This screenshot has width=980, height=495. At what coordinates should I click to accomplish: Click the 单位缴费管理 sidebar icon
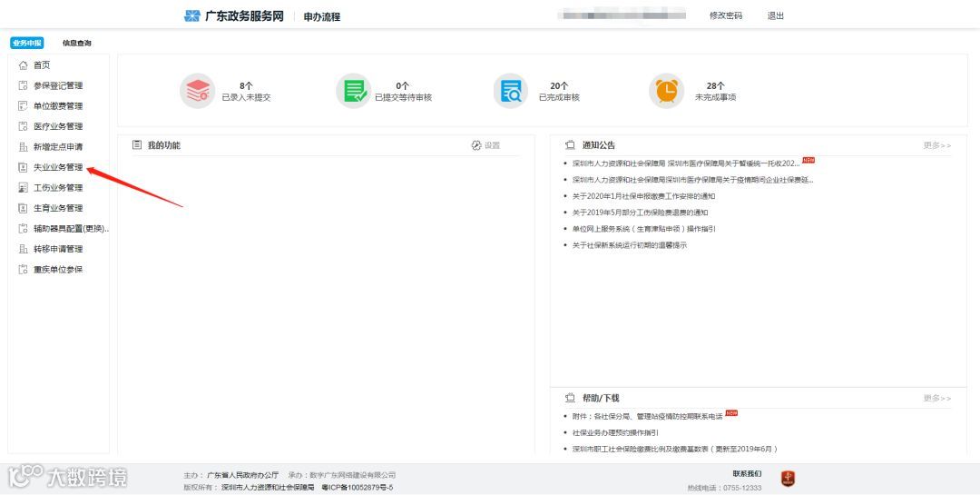[23, 105]
